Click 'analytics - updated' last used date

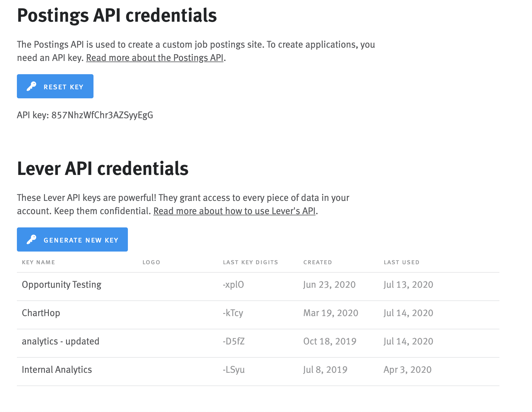coord(409,341)
